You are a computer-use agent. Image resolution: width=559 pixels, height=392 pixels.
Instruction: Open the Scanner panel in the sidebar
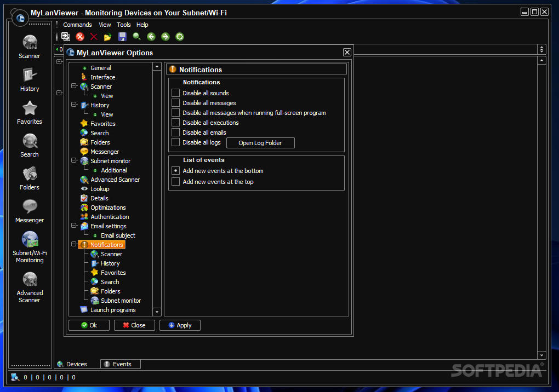point(30,47)
